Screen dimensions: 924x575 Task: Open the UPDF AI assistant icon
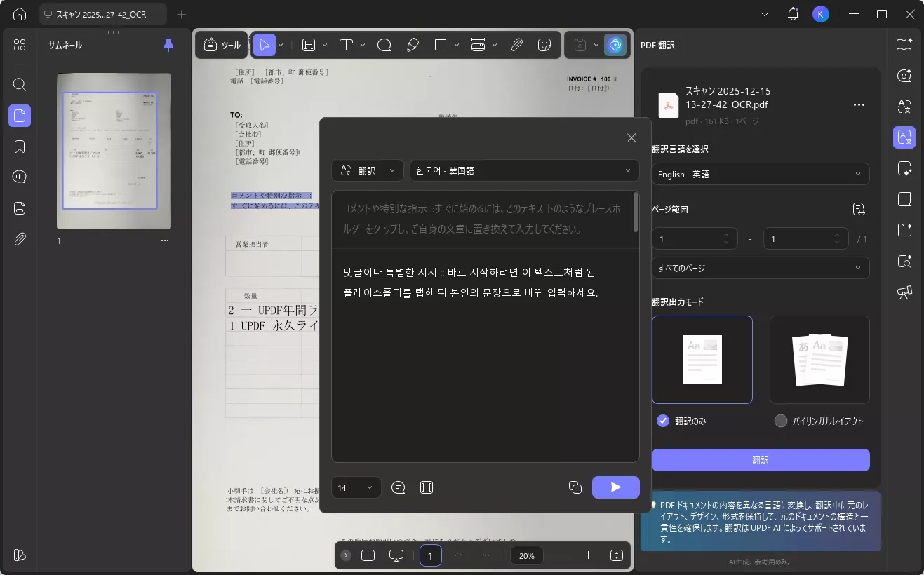(x=616, y=45)
